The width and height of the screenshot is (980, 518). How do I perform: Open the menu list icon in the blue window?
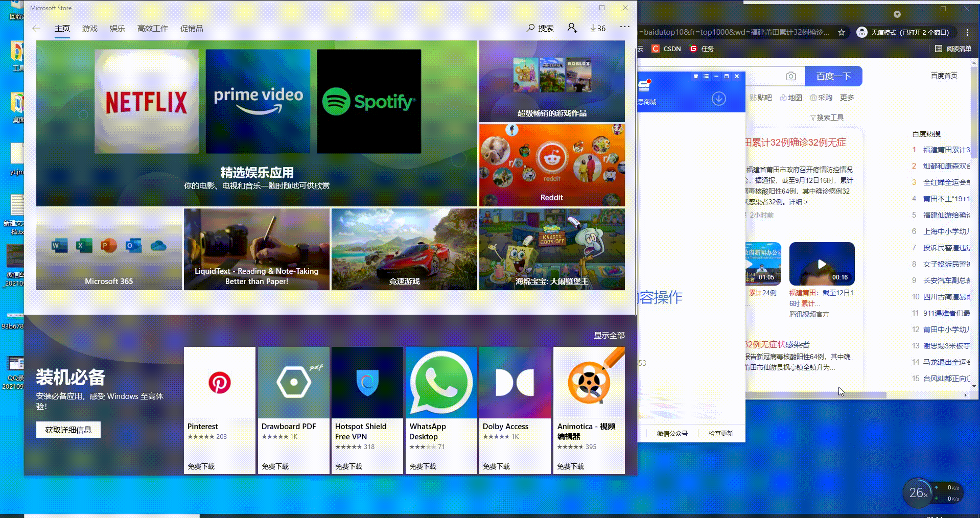pyautogui.click(x=706, y=76)
